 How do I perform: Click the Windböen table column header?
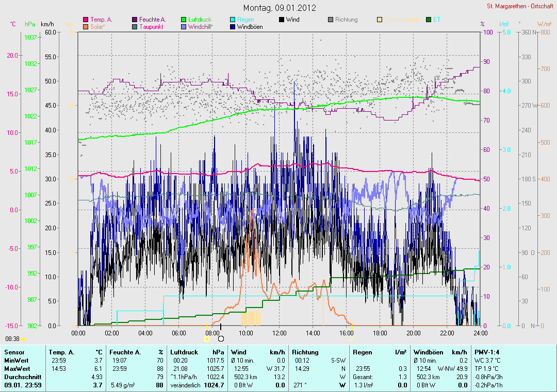(x=428, y=352)
